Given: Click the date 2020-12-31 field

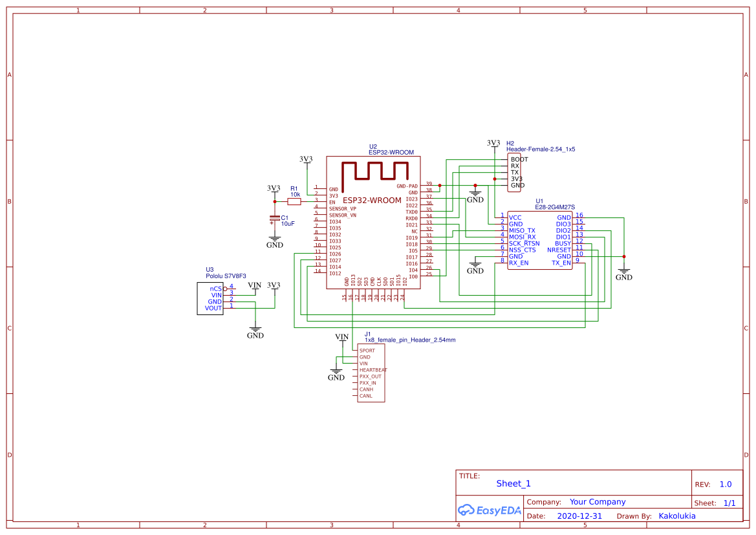Looking at the screenshot, I should pos(579,516).
